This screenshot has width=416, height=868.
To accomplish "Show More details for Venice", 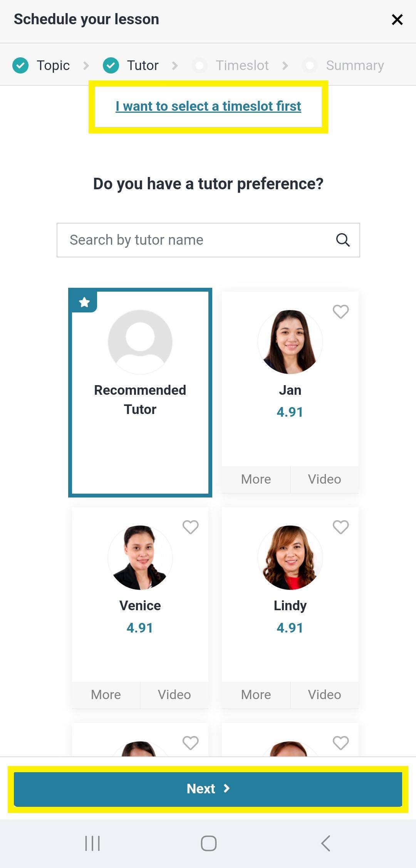I will click(106, 695).
